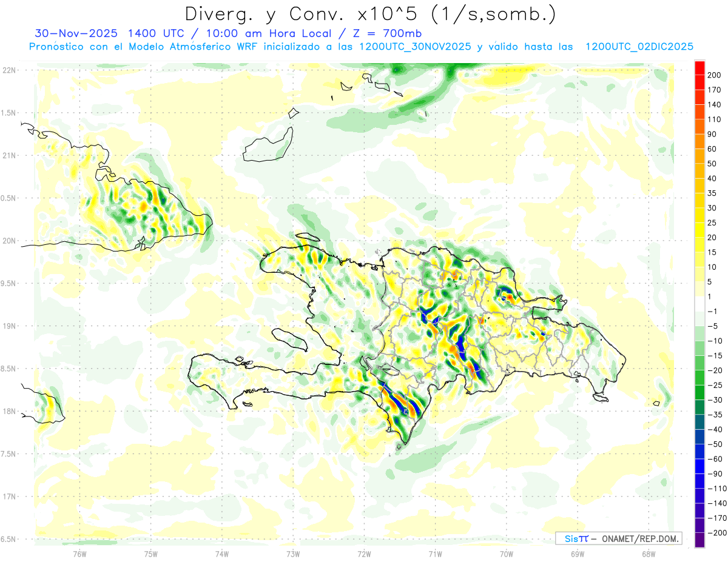Click the '-25' colorbar value
Viewport: 728px width, 562px height.
(714, 385)
